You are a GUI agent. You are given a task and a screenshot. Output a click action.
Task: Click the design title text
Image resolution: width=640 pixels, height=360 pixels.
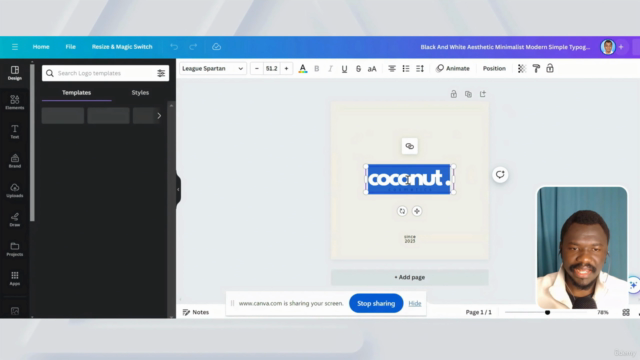tap(505, 47)
